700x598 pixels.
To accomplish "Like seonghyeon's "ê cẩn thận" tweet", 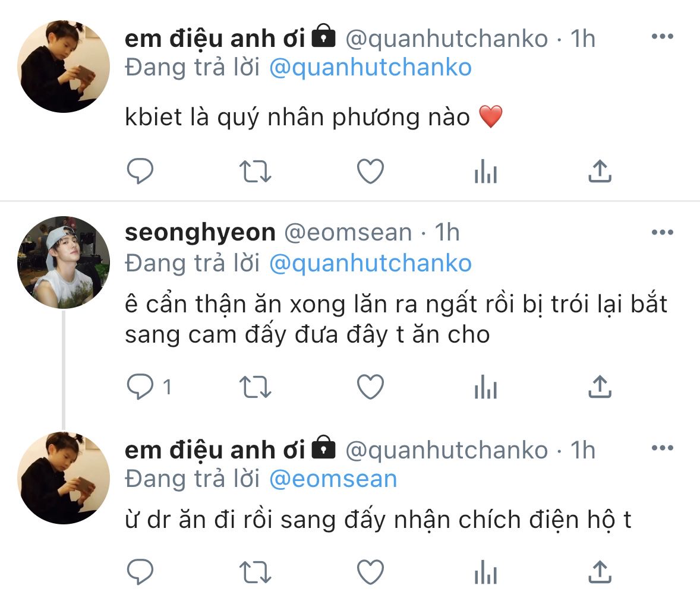I will pyautogui.click(x=370, y=388).
